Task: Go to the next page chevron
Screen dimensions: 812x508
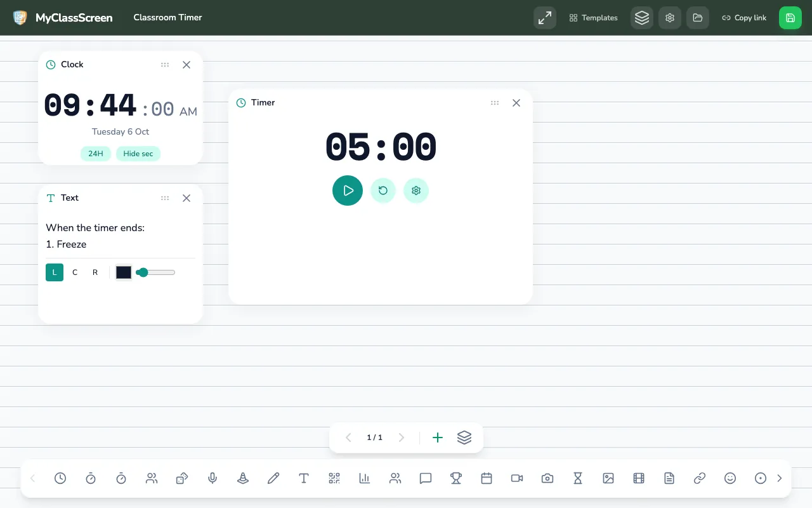Action: pos(401,438)
